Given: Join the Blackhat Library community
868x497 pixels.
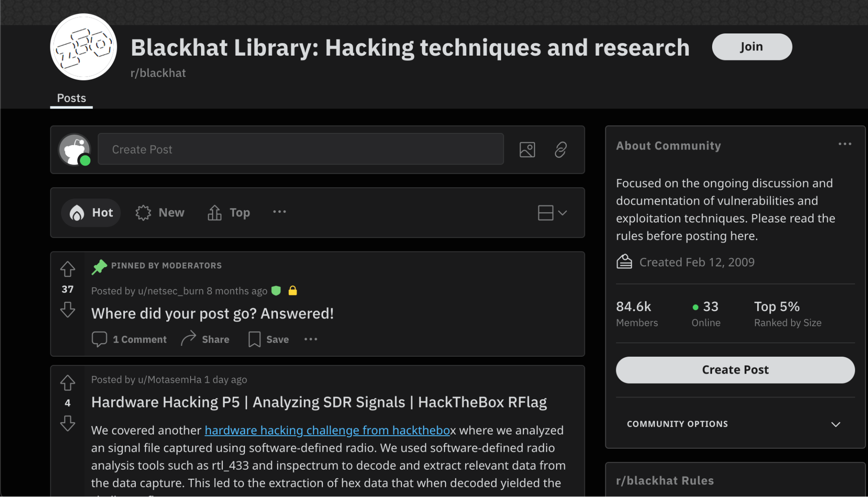Looking at the screenshot, I should point(752,46).
